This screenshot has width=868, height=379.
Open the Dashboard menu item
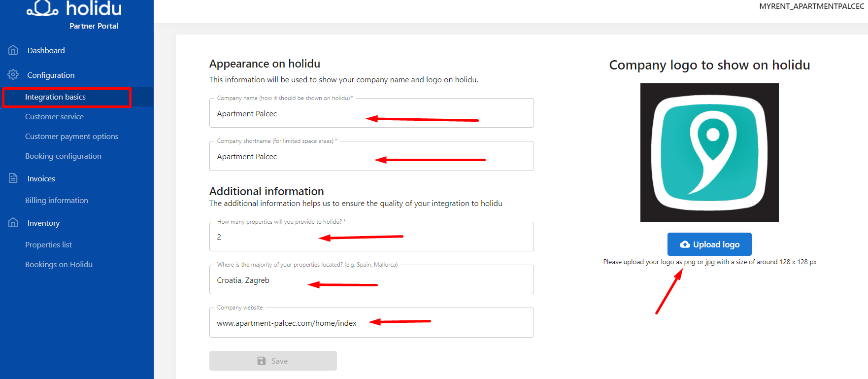46,50
